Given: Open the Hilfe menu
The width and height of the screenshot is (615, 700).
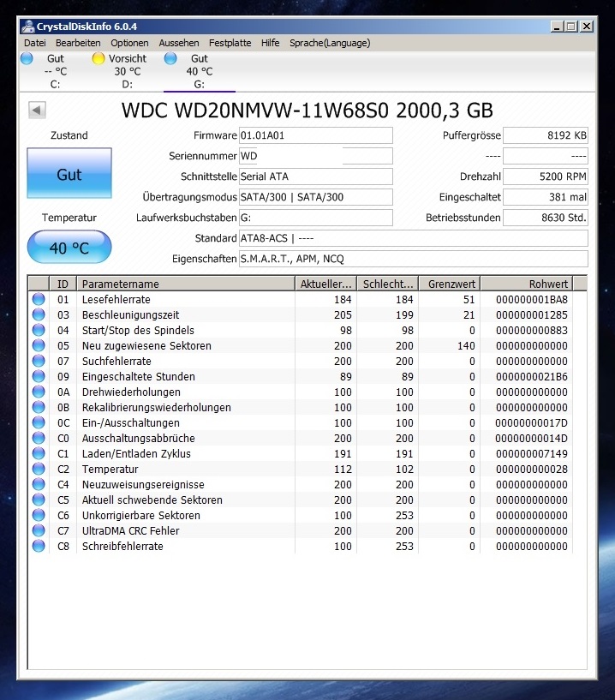Looking at the screenshot, I should click(270, 43).
